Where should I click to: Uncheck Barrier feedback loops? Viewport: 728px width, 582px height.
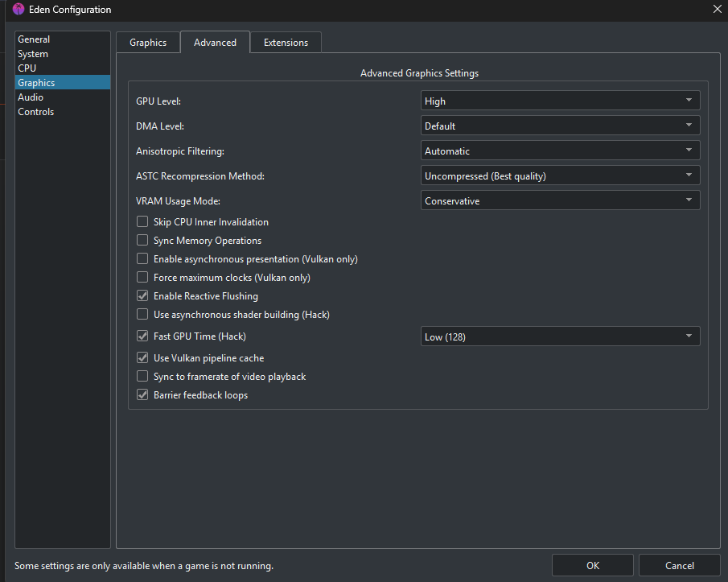142,394
